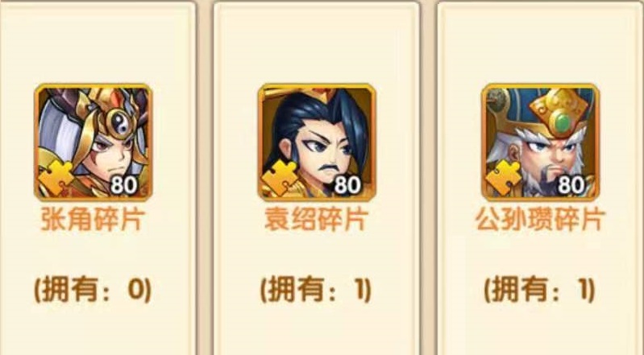Choose the right reward card panel
The image size is (644, 355).
click(x=541, y=178)
